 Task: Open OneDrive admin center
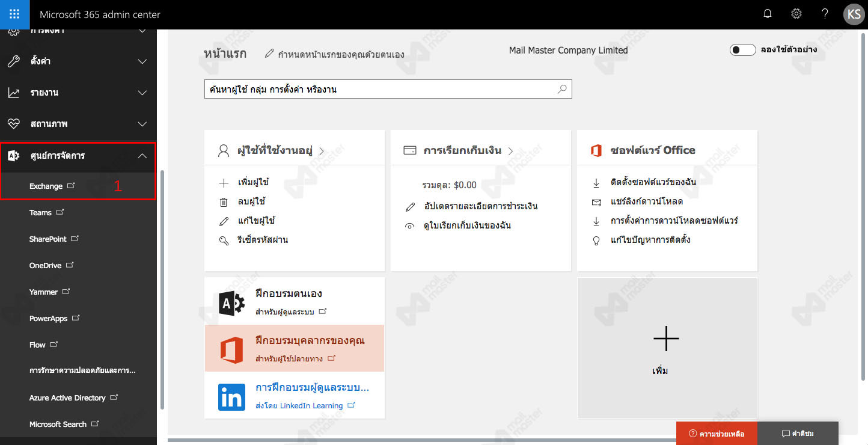(52, 265)
